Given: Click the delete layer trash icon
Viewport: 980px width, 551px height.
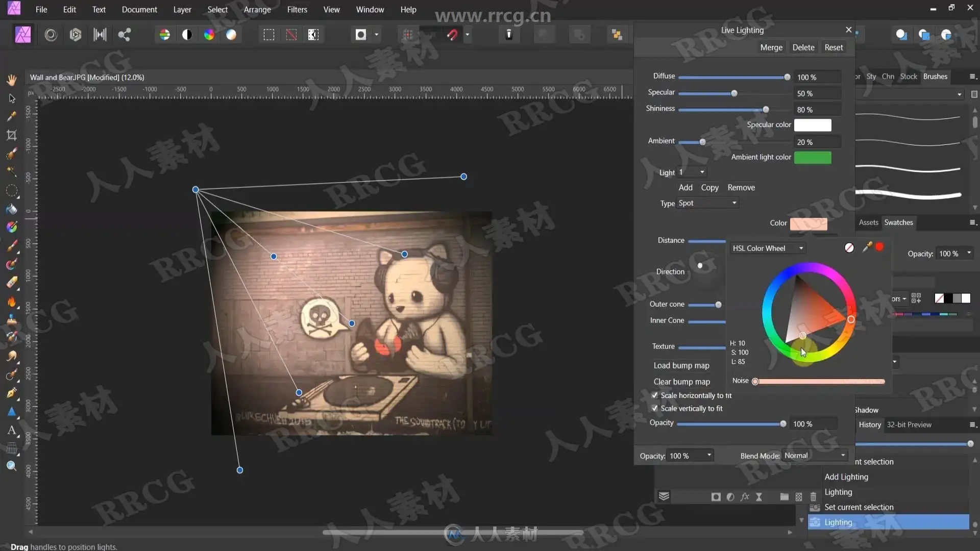Looking at the screenshot, I should (x=813, y=496).
